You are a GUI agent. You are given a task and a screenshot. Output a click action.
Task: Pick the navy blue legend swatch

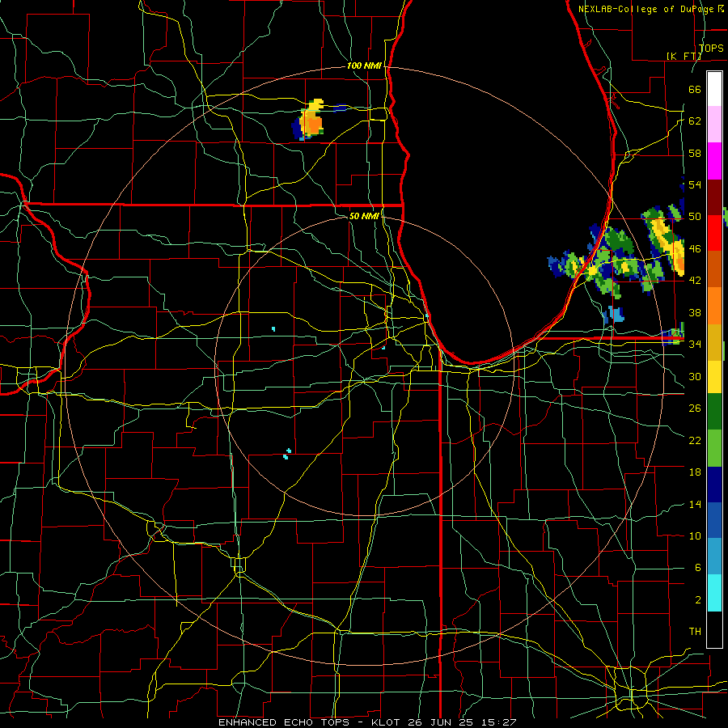pos(714,485)
